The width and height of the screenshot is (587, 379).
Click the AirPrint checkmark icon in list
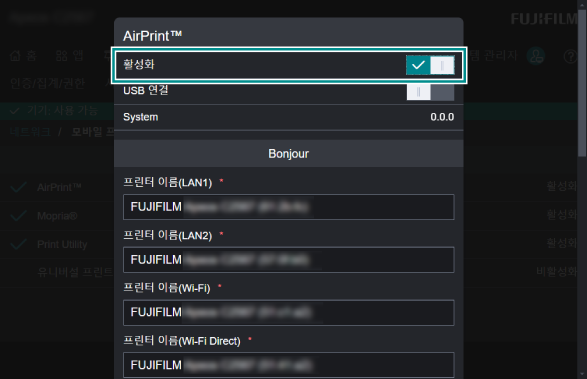[x=18, y=187]
